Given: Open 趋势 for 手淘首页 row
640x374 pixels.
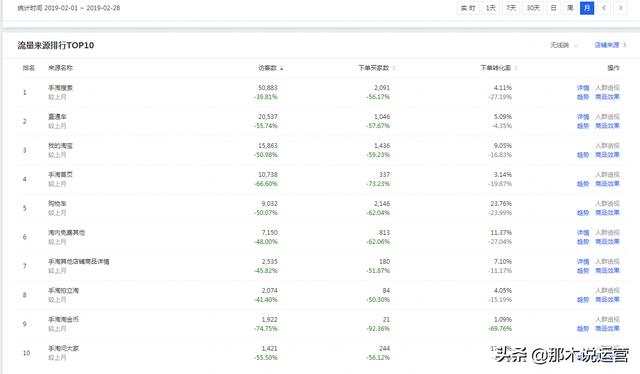Looking at the screenshot, I should click(583, 184).
